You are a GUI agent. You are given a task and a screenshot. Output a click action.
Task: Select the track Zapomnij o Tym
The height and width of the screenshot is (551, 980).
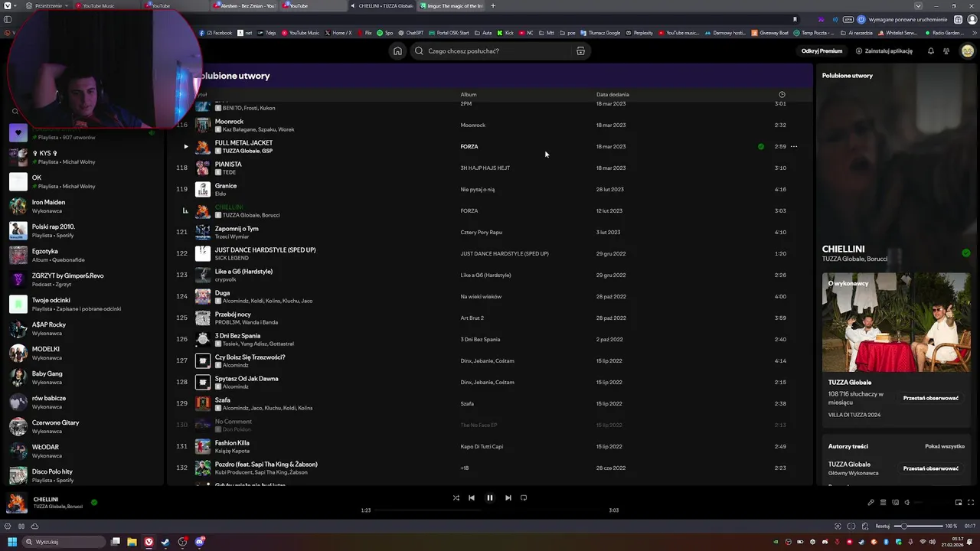[237, 228]
